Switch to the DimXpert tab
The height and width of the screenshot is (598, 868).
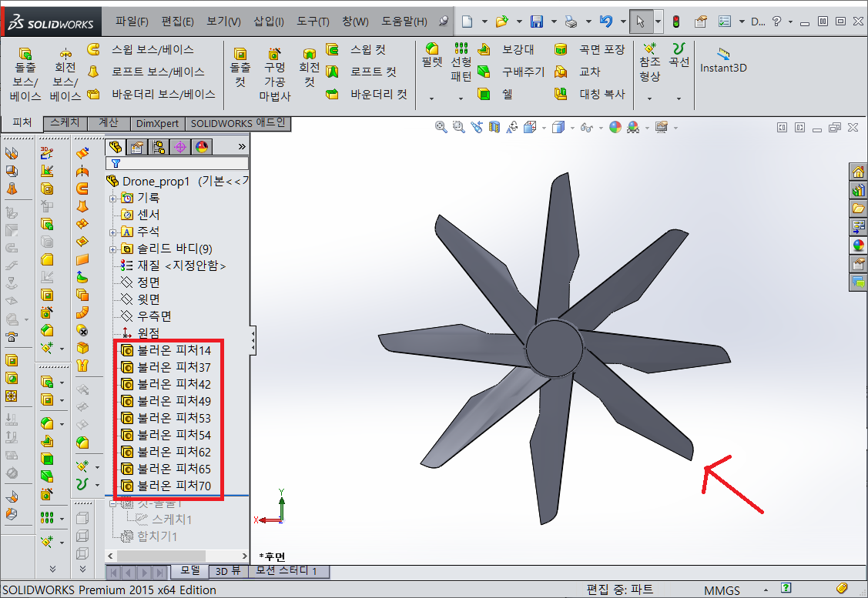[157, 123]
